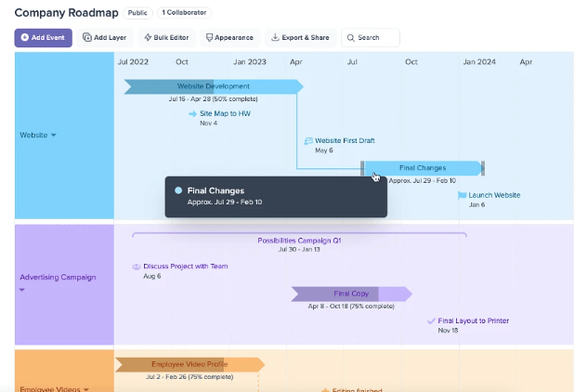Click the Jan 2024 timeline header
Viewport: 574px width, 392px height.
tap(479, 62)
